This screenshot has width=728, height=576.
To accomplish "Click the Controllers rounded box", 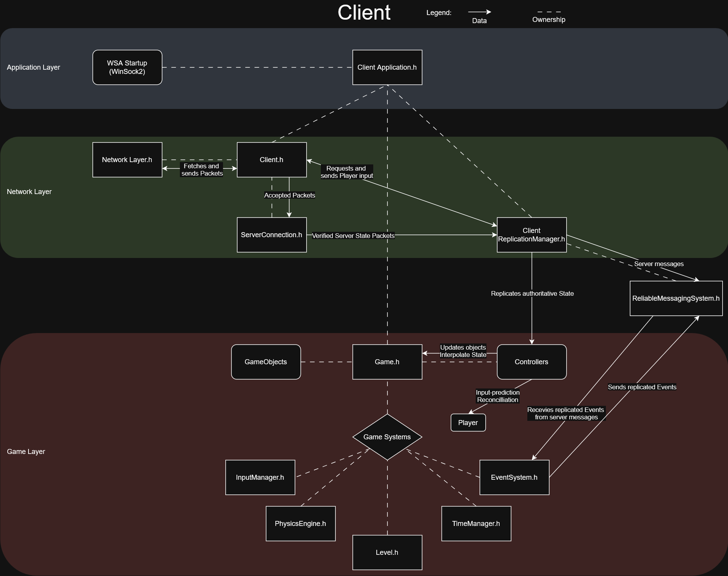I will tap(532, 362).
